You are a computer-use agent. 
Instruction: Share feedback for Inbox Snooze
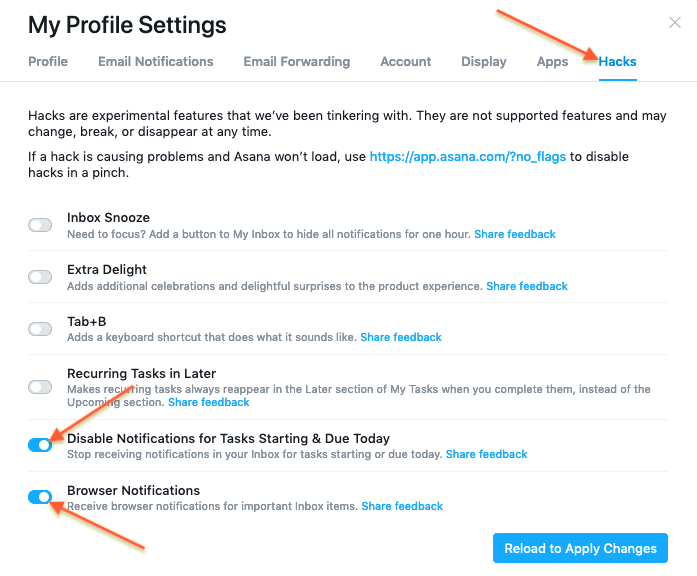(x=515, y=234)
